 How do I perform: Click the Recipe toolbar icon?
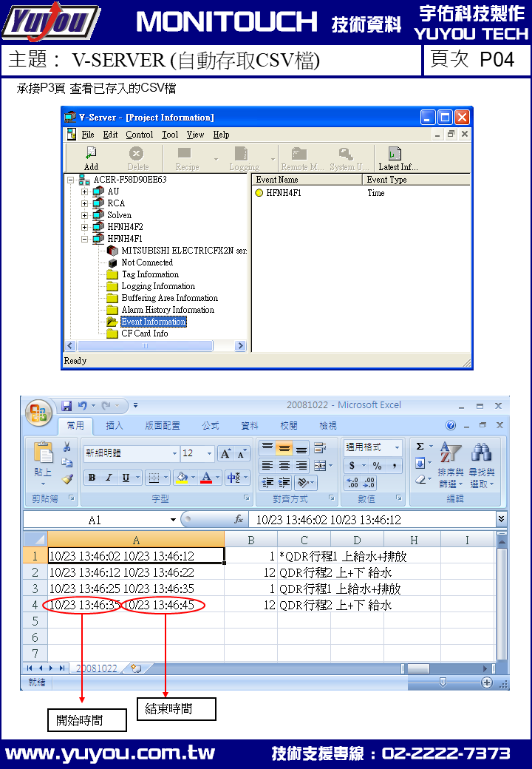click(185, 153)
